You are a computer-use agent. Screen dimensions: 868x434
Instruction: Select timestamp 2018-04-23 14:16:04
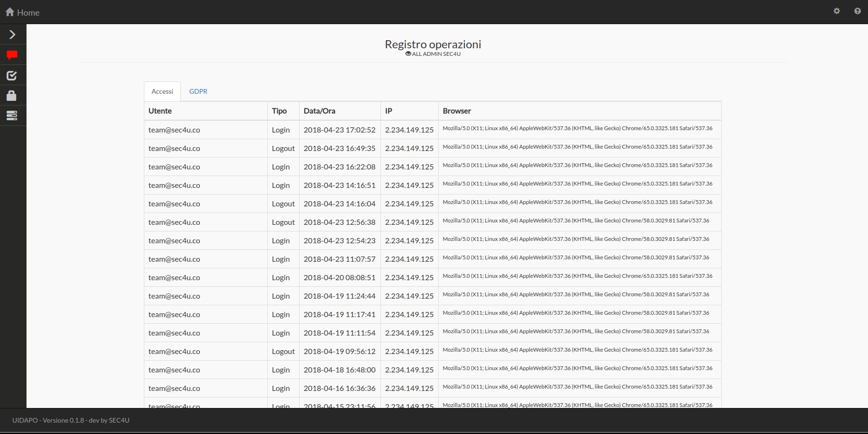click(339, 204)
